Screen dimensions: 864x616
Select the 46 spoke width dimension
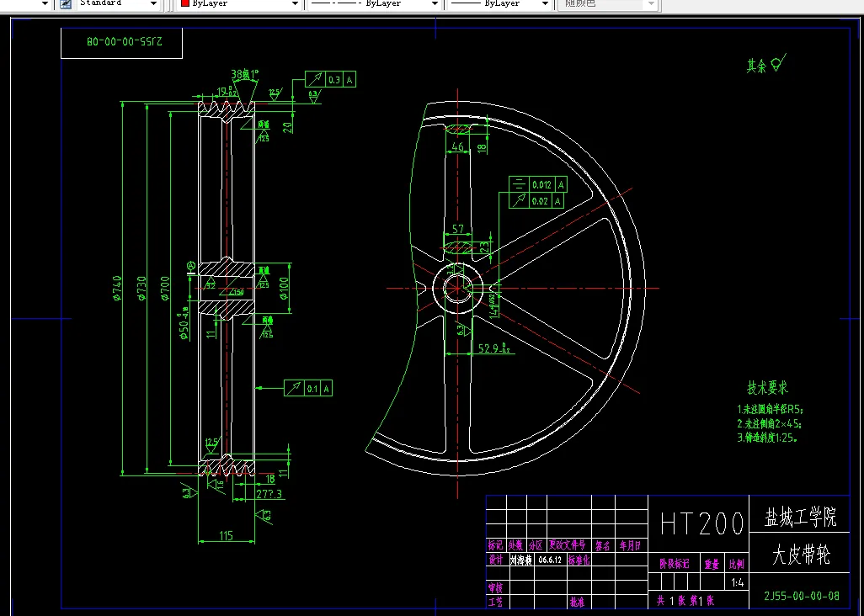pyautogui.click(x=457, y=146)
